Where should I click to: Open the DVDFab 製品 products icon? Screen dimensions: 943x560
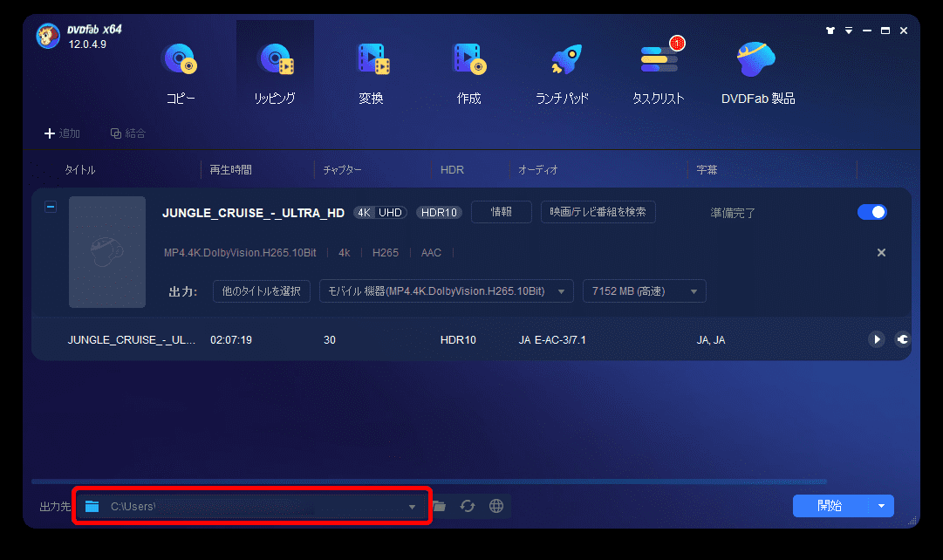point(755,58)
